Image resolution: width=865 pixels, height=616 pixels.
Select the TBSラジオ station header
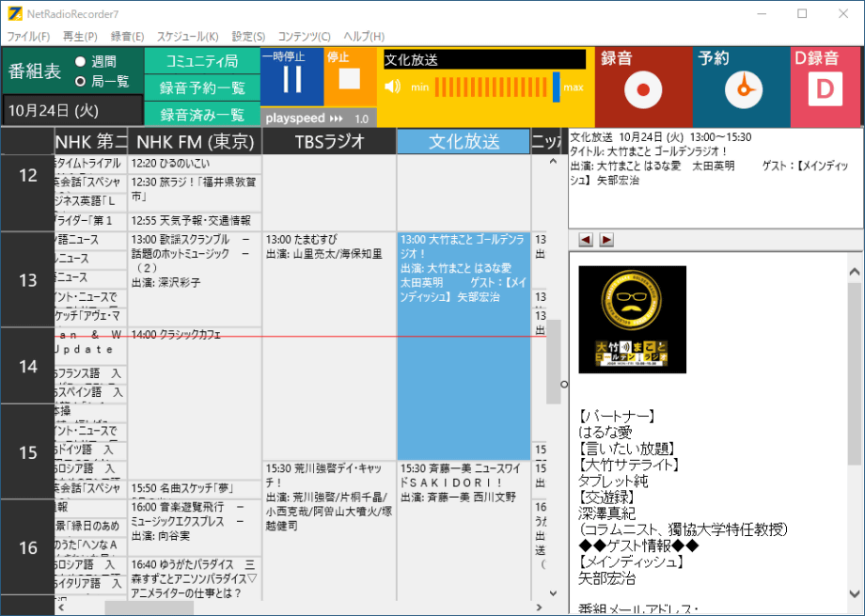click(329, 142)
